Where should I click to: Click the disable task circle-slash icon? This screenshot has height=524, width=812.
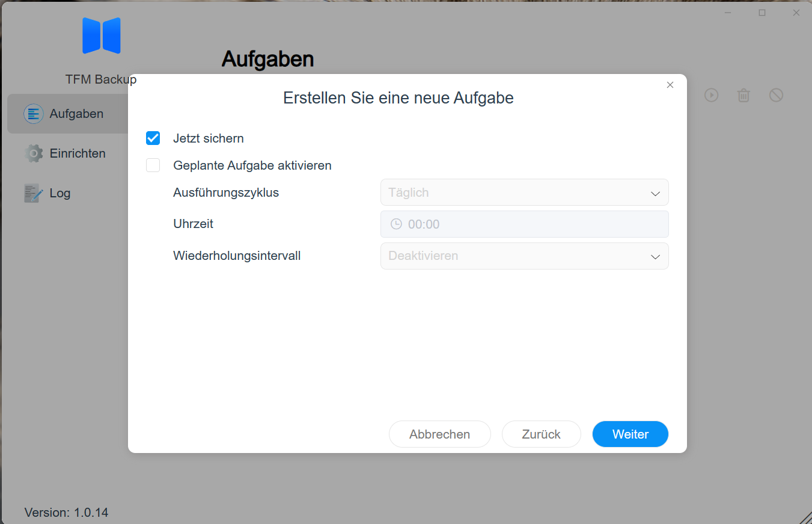click(x=776, y=95)
